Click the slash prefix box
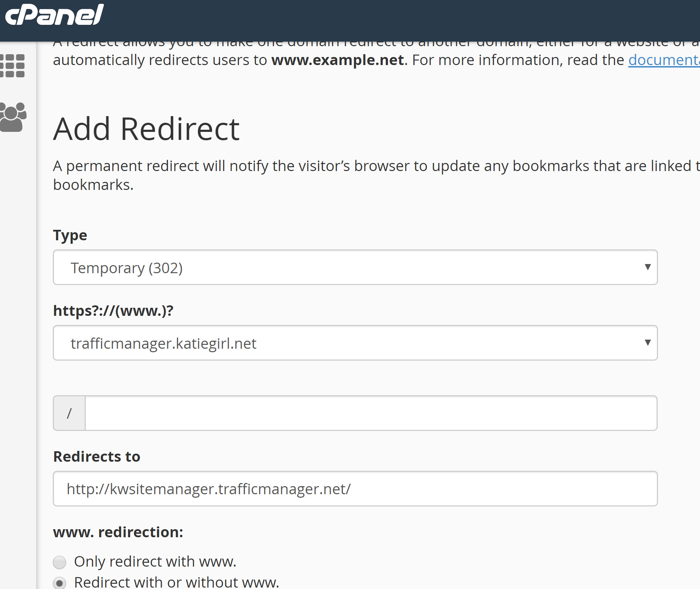 (x=69, y=413)
